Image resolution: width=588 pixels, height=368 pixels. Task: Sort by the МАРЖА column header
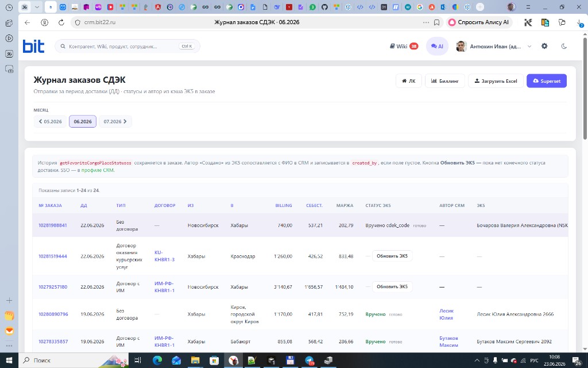pyautogui.click(x=345, y=205)
